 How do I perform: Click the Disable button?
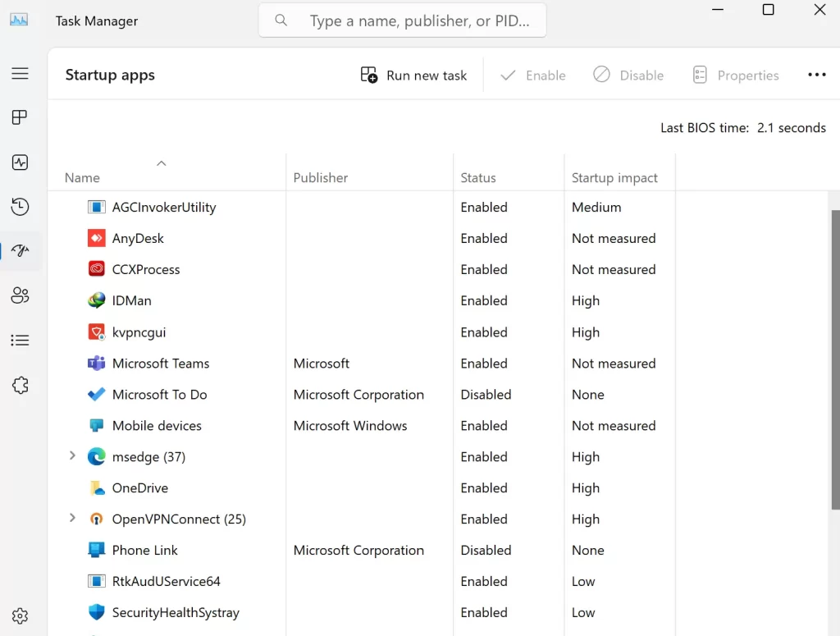point(628,75)
